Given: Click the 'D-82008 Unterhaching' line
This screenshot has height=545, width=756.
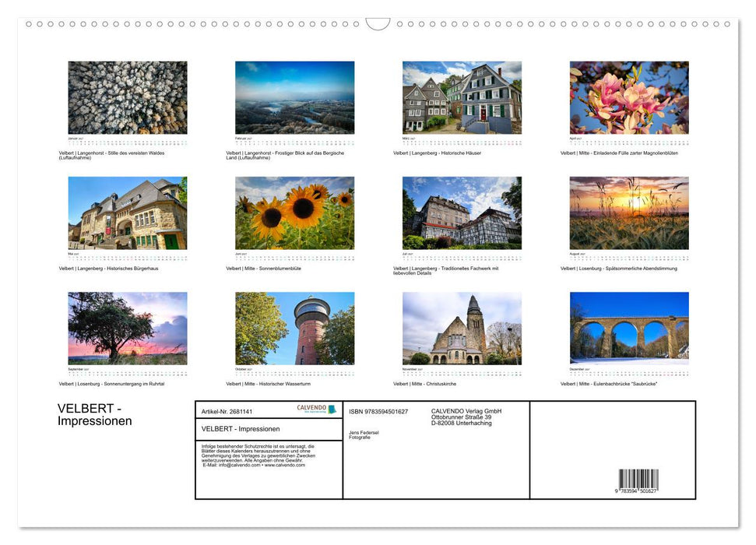Looking at the screenshot, I should 462,423.
